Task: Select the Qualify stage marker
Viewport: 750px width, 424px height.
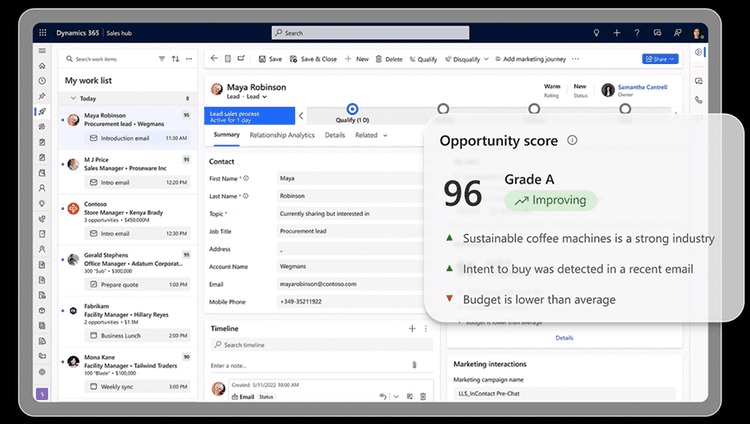Action: click(352, 109)
